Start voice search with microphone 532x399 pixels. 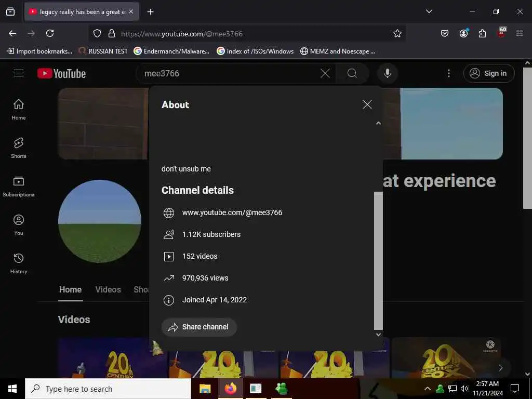pyautogui.click(x=387, y=73)
